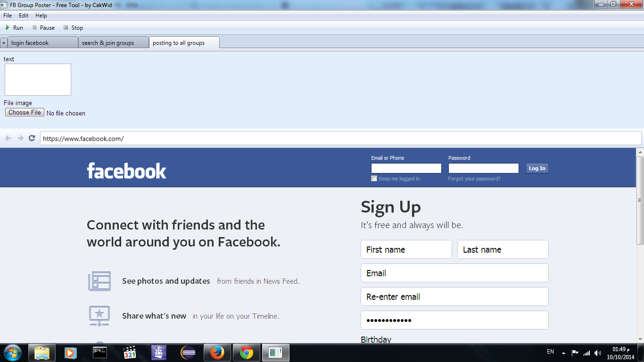Pause the running script
The width and height of the screenshot is (644, 362).
point(43,28)
